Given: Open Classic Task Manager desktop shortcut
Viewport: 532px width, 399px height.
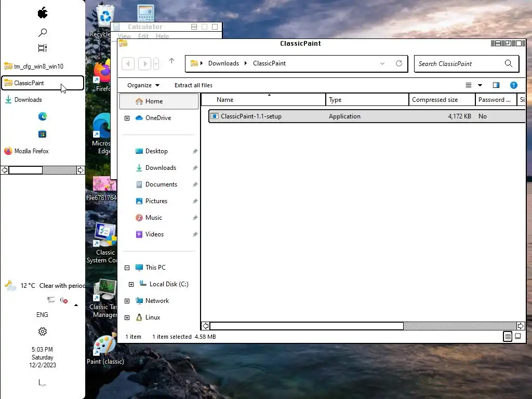Looking at the screenshot, I should [103, 299].
